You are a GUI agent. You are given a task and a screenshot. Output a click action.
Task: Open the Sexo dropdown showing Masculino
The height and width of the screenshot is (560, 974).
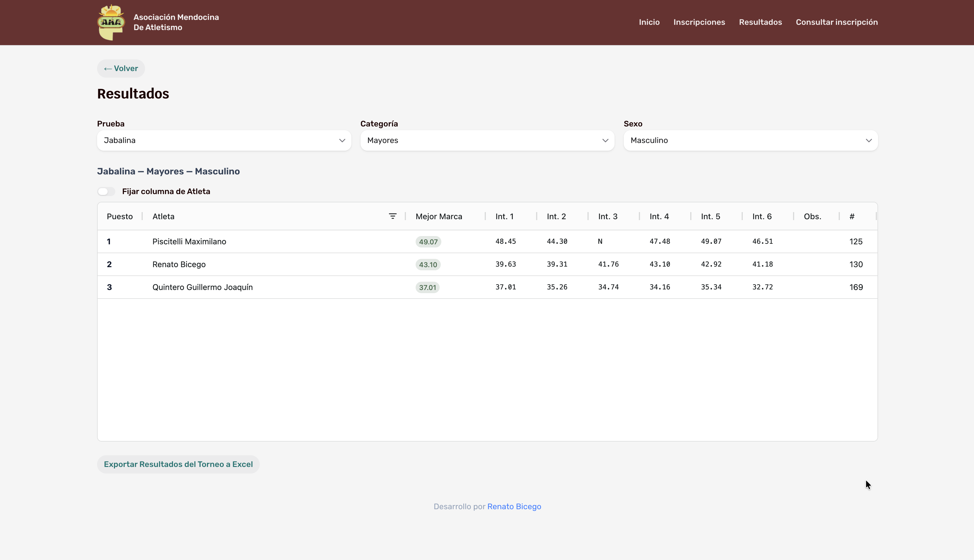click(x=750, y=140)
